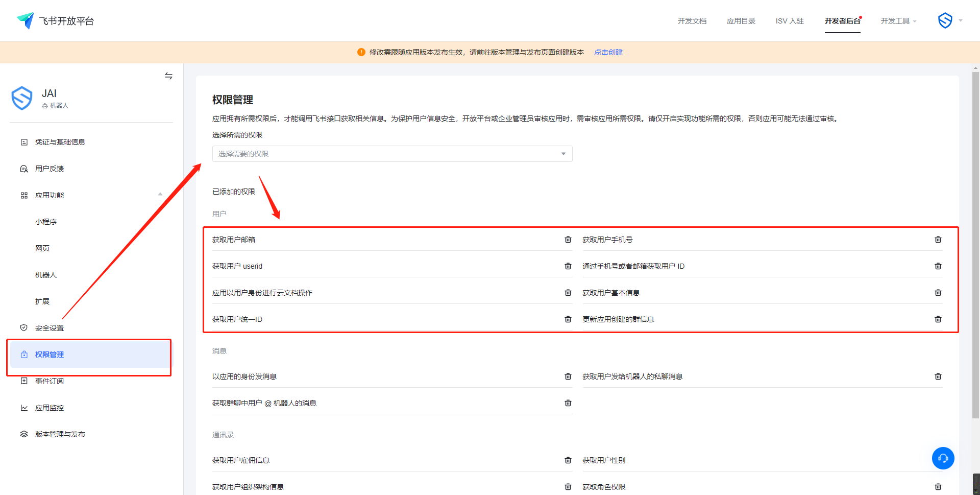Image resolution: width=980 pixels, height=495 pixels.
Task: Open 事件订阅 in the sidebar
Action: [x=50, y=381]
